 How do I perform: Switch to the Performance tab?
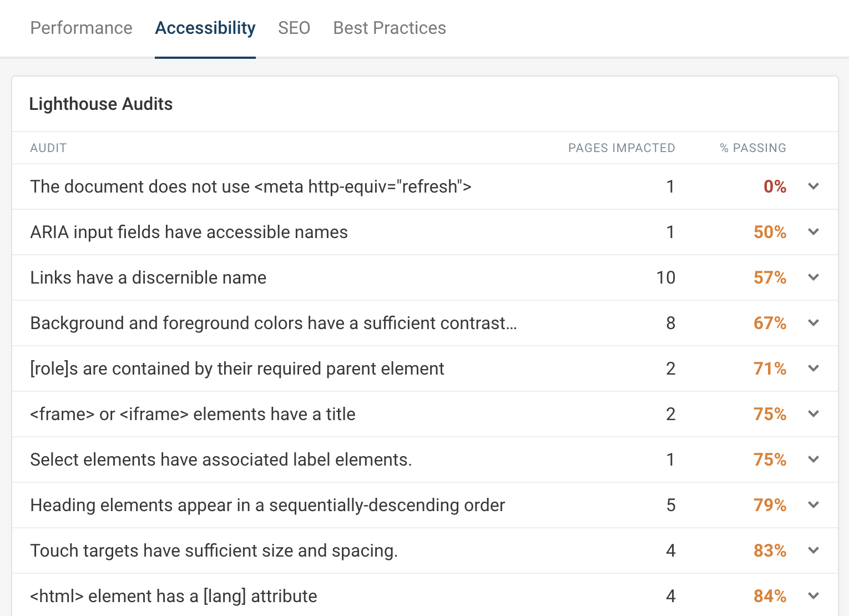[81, 28]
